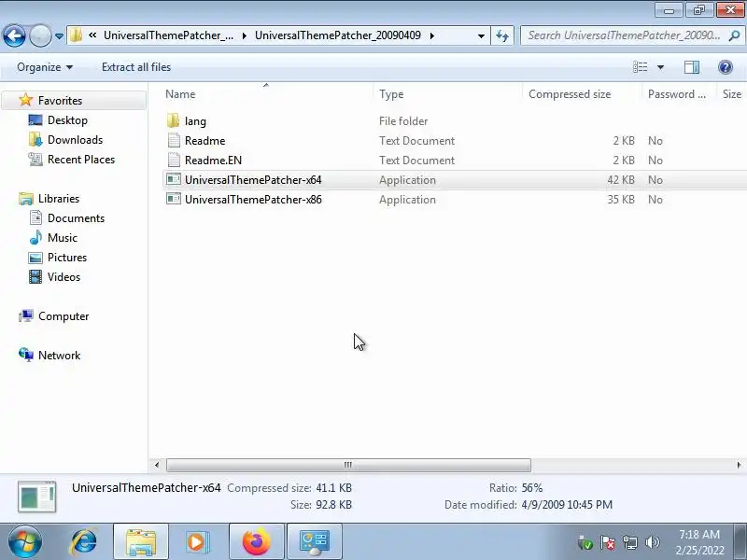Select UniversalThemePatcher-x64 application icon
747x560 pixels.
[x=174, y=179]
